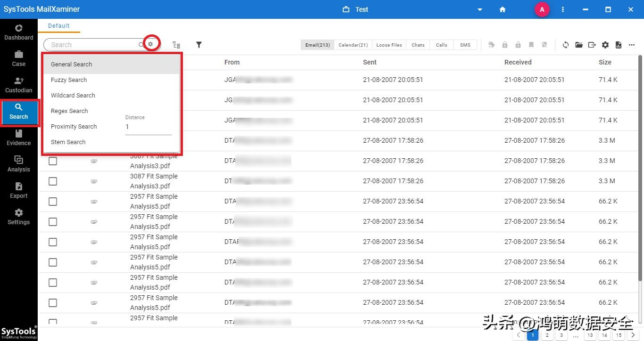Viewport: 644px width, 341px height.
Task: Click the open lock icon in toolbar
Action: [x=518, y=45]
